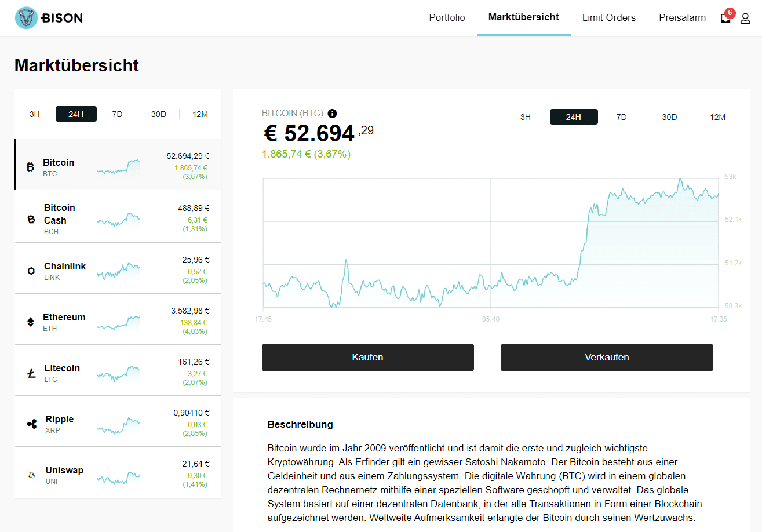Switch Bitcoin chart to 24H
The image size is (762, 532).
[574, 117]
